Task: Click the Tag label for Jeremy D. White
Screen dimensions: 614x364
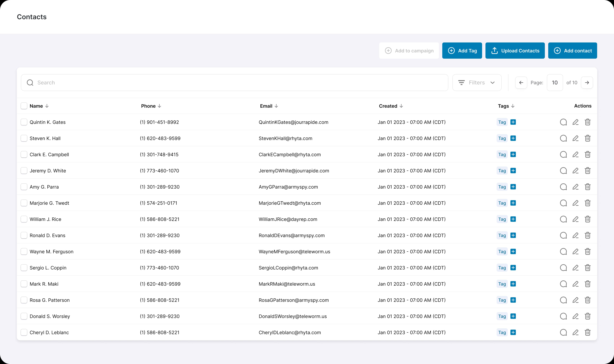Action: [502, 171]
